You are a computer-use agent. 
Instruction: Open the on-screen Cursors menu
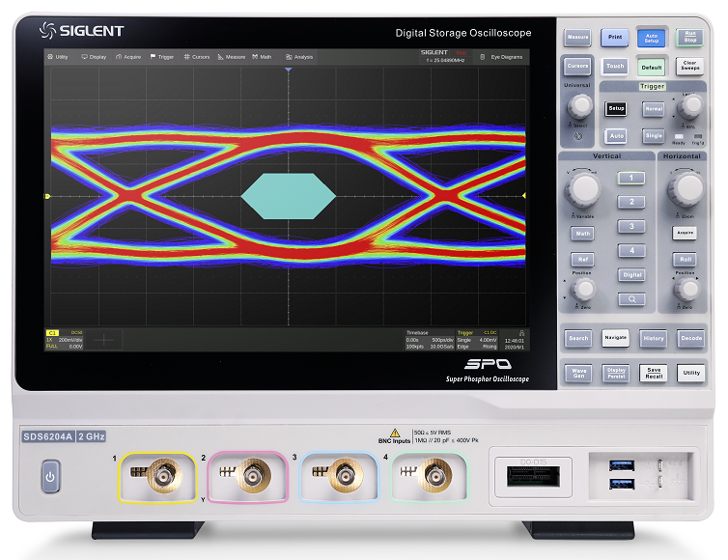(197, 57)
